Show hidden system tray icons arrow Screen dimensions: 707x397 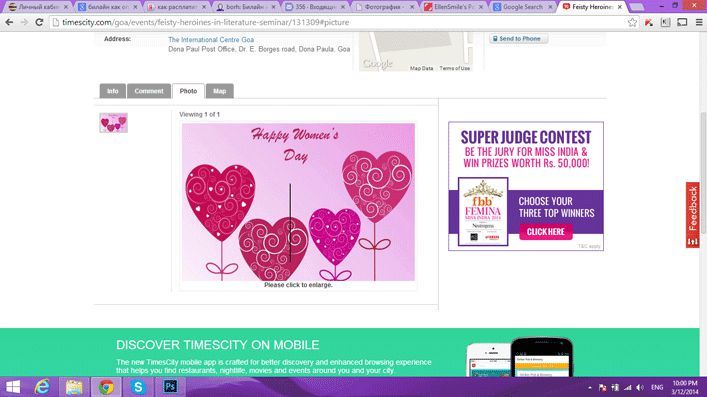click(590, 388)
